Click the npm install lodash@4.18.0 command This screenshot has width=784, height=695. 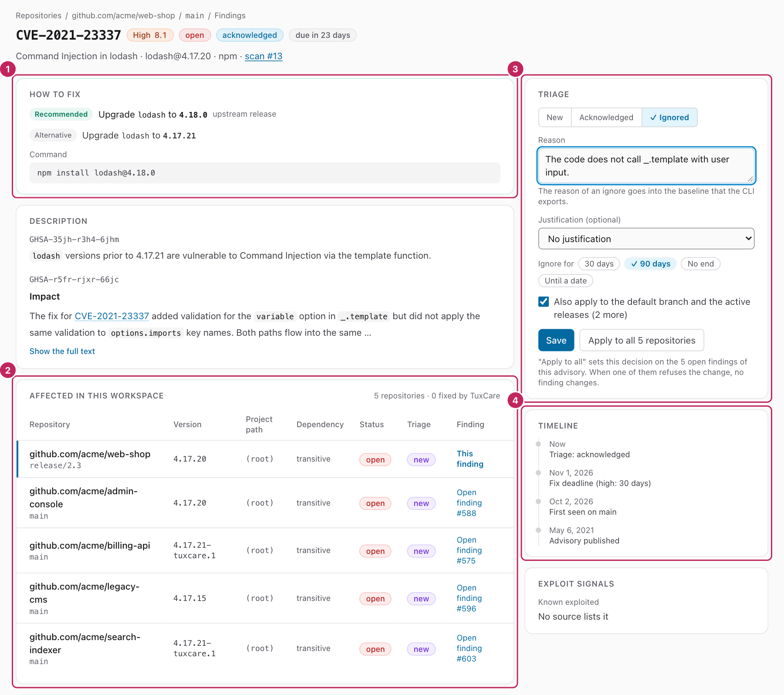click(x=265, y=173)
